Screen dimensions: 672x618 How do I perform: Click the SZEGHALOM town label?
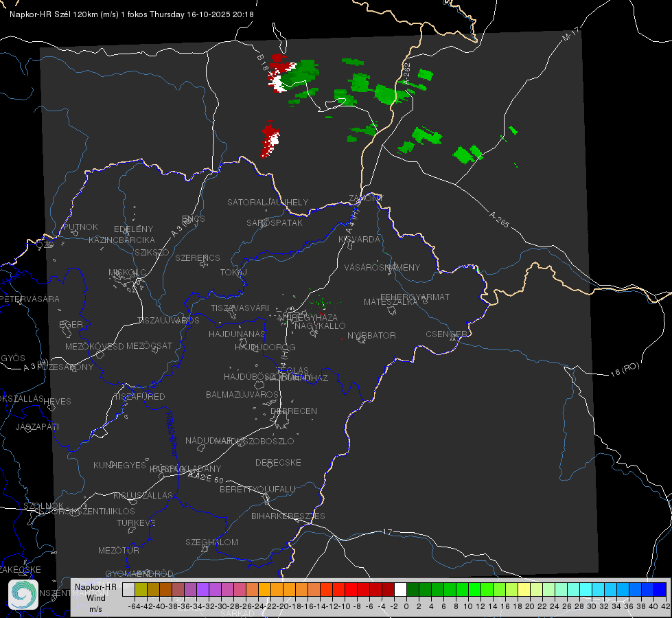(x=211, y=542)
